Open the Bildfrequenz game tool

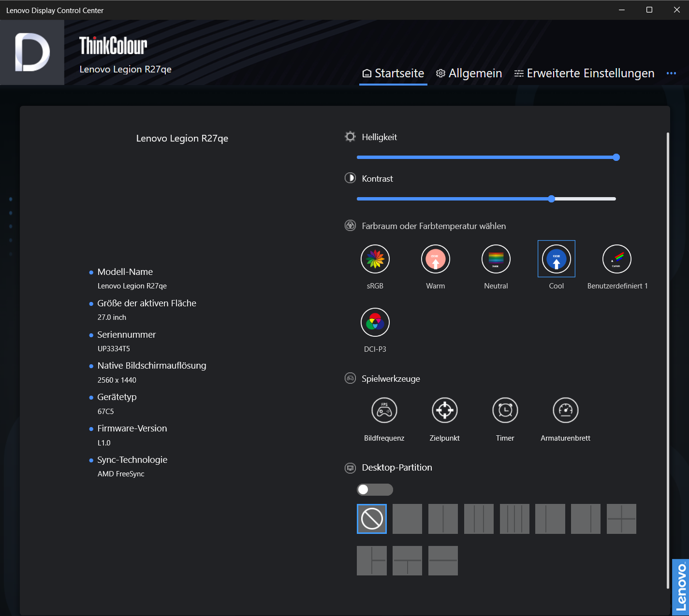click(x=384, y=410)
